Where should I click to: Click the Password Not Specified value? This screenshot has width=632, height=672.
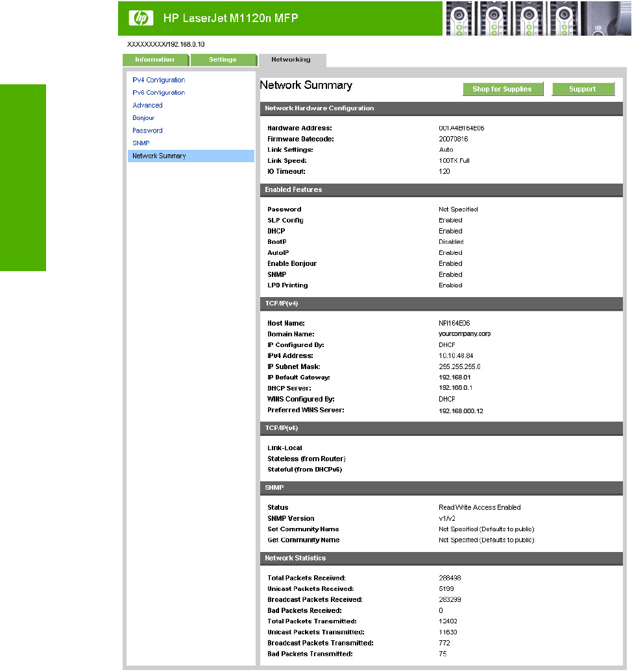click(x=458, y=209)
